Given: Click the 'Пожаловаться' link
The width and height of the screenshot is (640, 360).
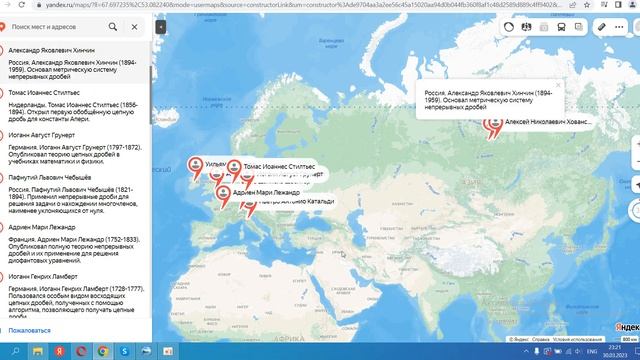Looking at the screenshot, I should tap(29, 331).
